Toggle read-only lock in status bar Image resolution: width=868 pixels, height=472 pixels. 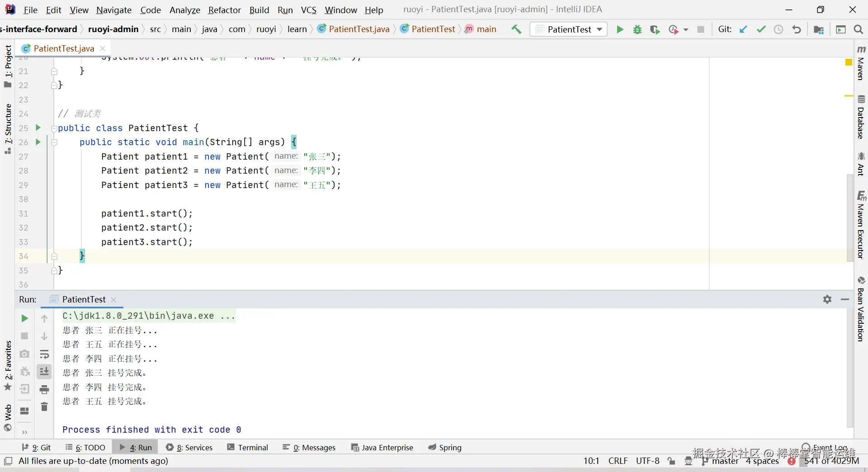(x=671, y=461)
